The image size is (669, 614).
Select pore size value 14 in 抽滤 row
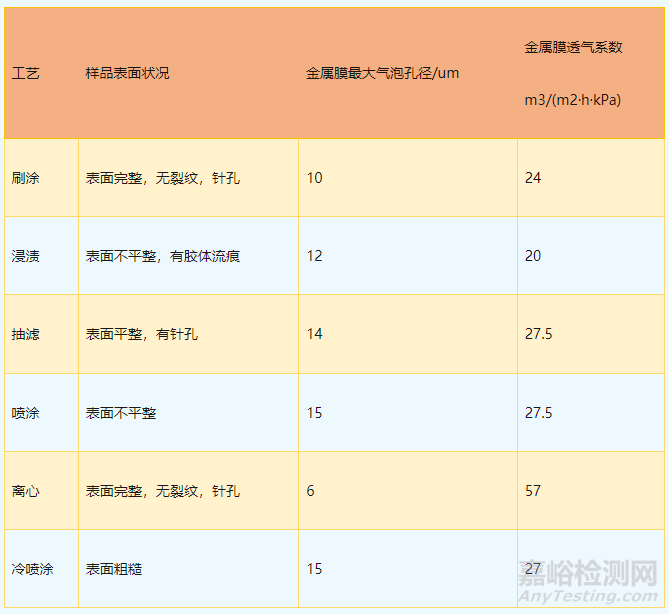pyautogui.click(x=314, y=334)
